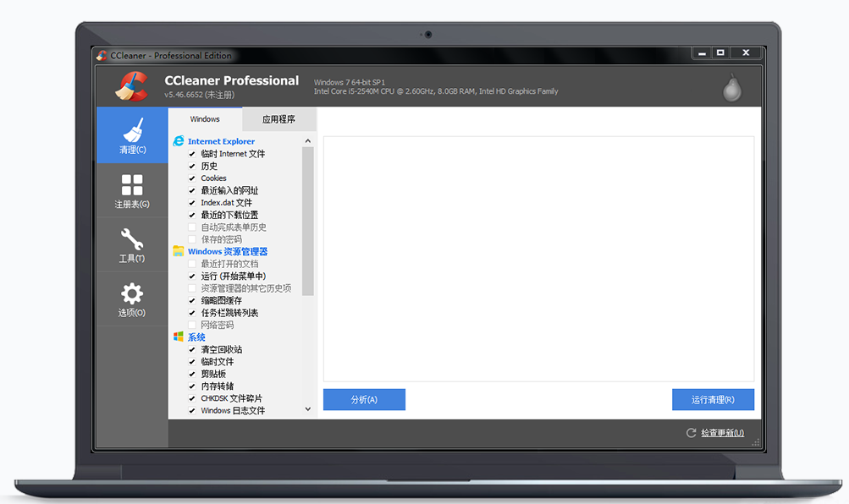Click the 运行清理(R) button

pyautogui.click(x=713, y=400)
